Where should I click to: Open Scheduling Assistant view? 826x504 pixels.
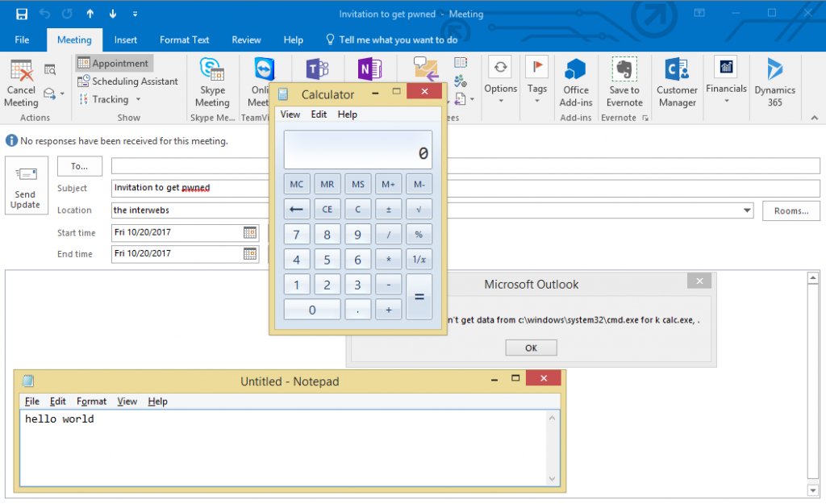point(127,81)
